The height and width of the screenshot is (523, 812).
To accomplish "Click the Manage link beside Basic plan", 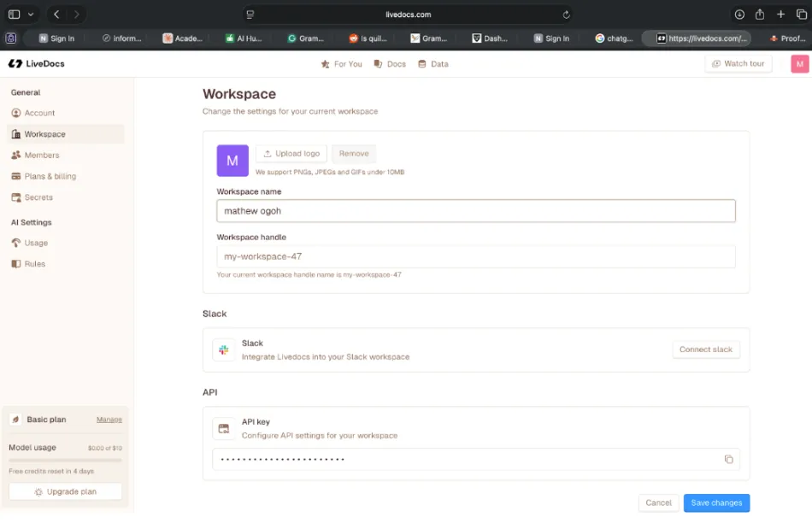I will (x=109, y=420).
